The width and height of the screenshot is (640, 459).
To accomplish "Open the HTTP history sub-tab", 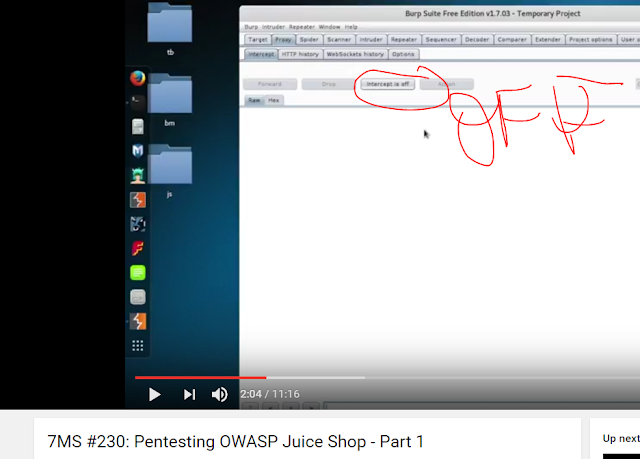I will 300,54.
